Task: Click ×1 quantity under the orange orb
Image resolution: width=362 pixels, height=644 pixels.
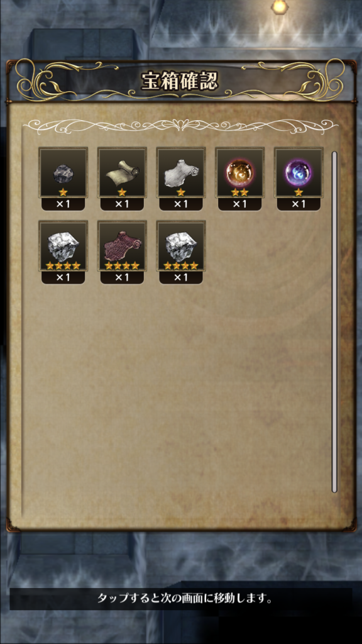Action: tap(240, 204)
